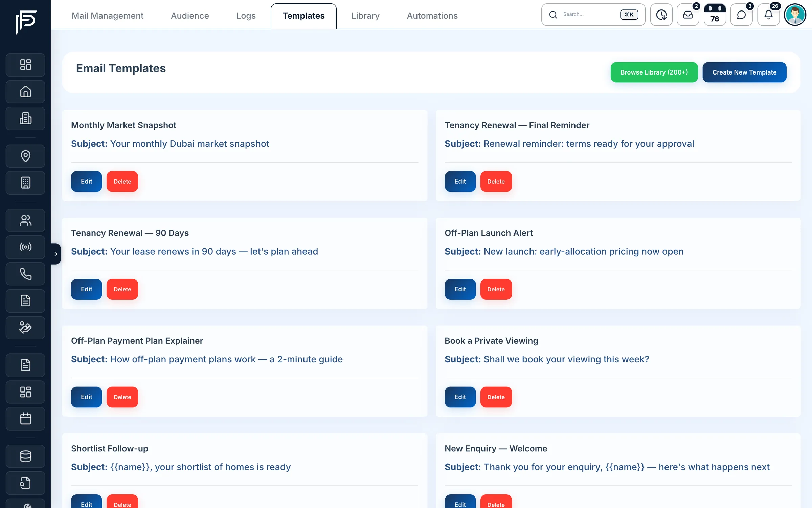Image resolution: width=812 pixels, height=508 pixels.
Task: Click the ⌘K shortcut badge in search
Action: (629, 15)
